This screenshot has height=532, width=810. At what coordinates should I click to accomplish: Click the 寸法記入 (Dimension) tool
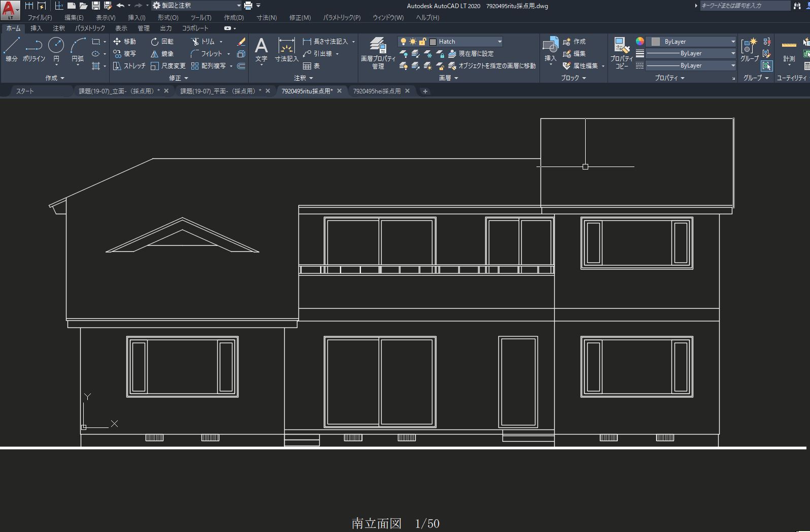click(287, 50)
